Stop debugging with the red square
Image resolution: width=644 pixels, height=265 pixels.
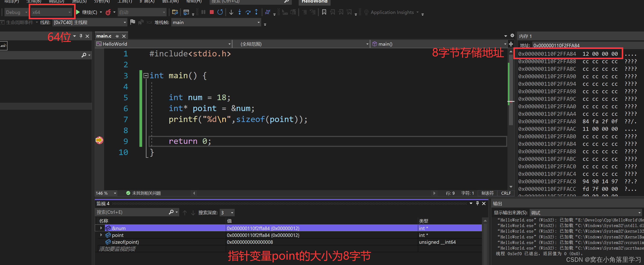coord(212,12)
